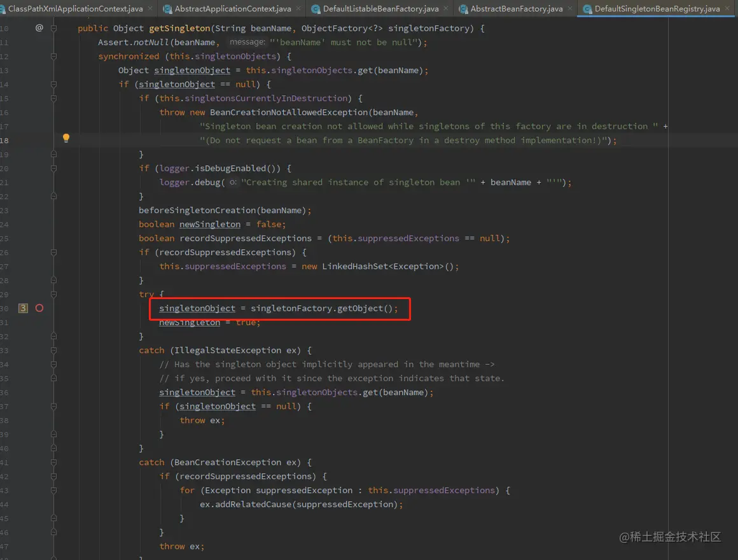Click the 'o:' parameter hint in logger.debug
The width and height of the screenshot is (738, 560).
click(x=233, y=183)
